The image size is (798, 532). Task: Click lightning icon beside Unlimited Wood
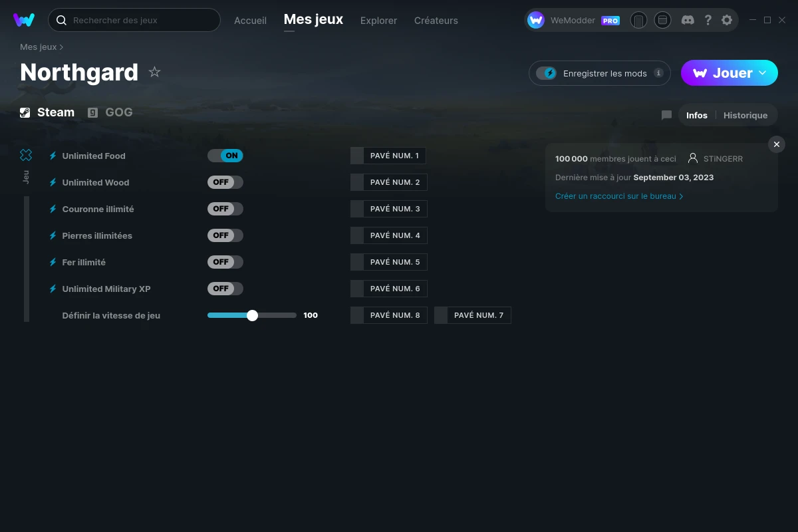click(x=53, y=182)
